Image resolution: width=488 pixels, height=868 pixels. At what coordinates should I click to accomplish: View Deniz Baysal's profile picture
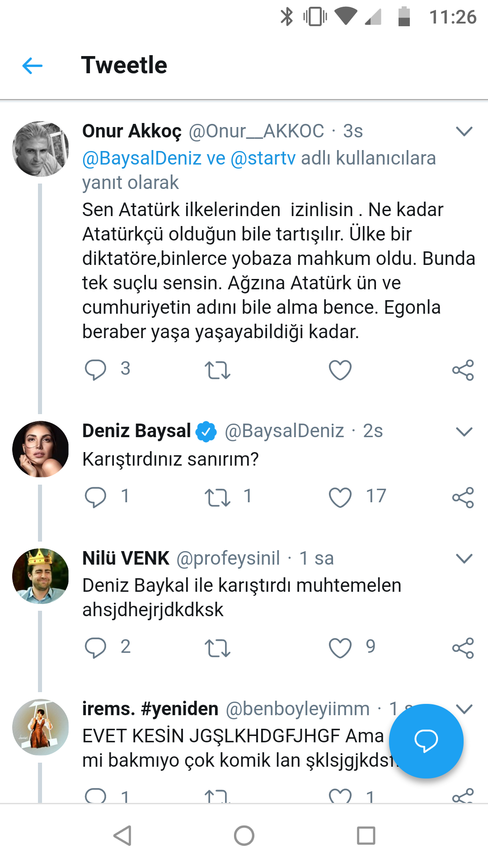click(41, 449)
